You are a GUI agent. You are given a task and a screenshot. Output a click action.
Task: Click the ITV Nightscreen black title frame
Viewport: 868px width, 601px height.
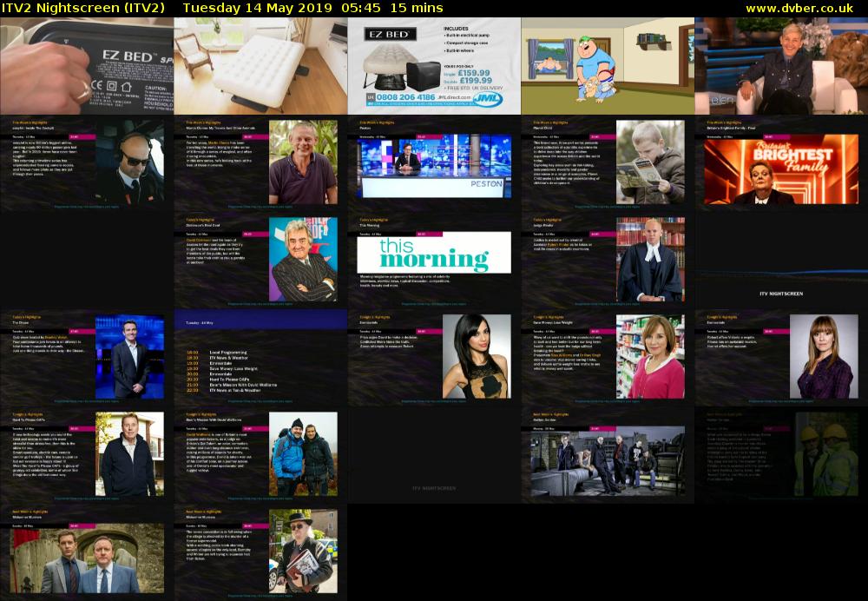pyautogui.click(x=781, y=261)
